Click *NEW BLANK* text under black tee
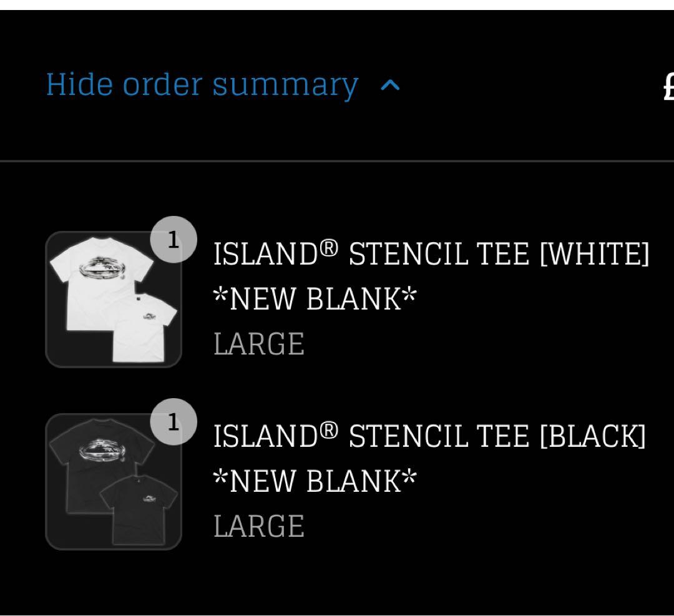The width and height of the screenshot is (674, 616). [315, 481]
